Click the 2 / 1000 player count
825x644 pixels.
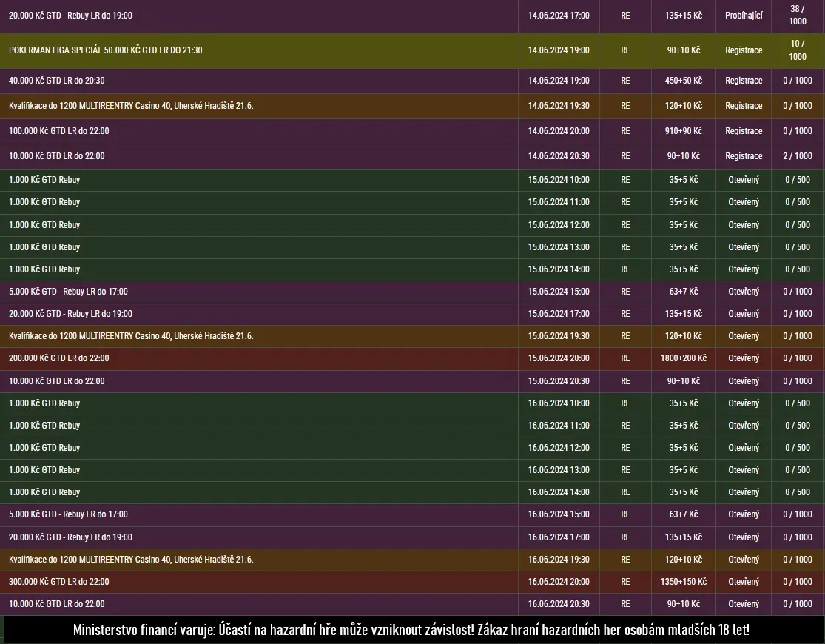[x=798, y=156]
